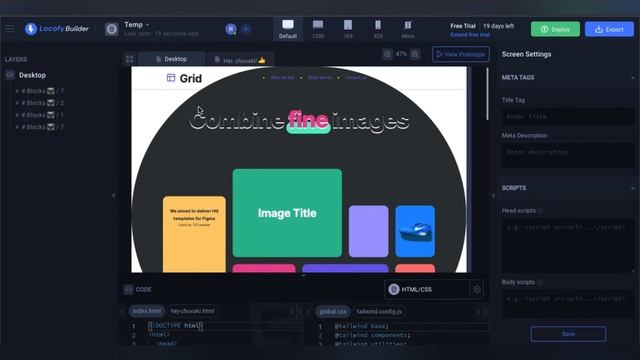Image resolution: width=640 pixels, height=360 pixels.
Task: Select the Blocks / 2 layer row
Action: (42, 103)
